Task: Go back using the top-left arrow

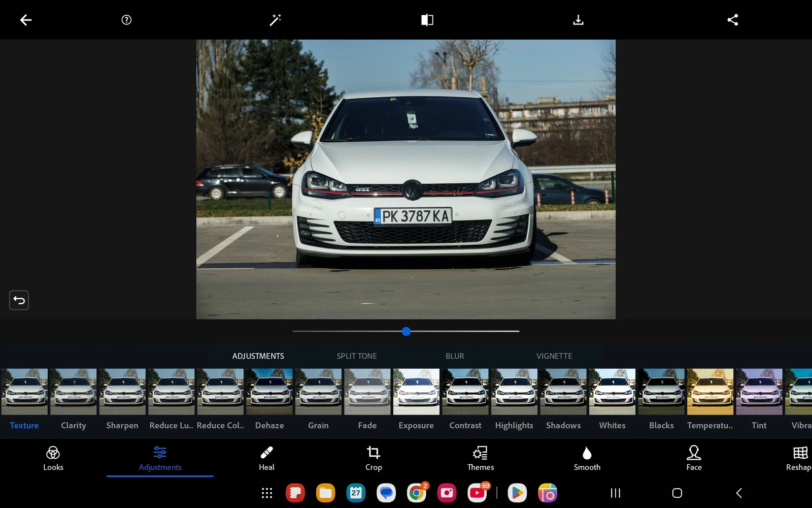Action: (x=26, y=20)
